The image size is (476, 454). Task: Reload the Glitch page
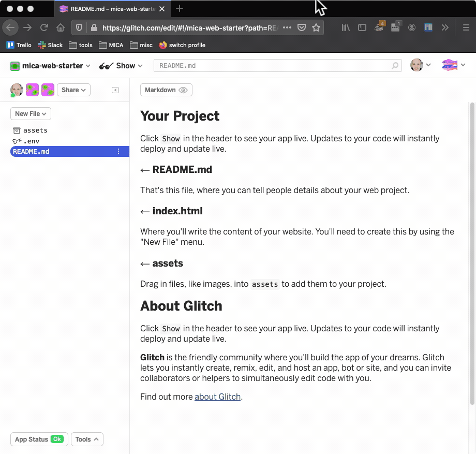click(44, 27)
